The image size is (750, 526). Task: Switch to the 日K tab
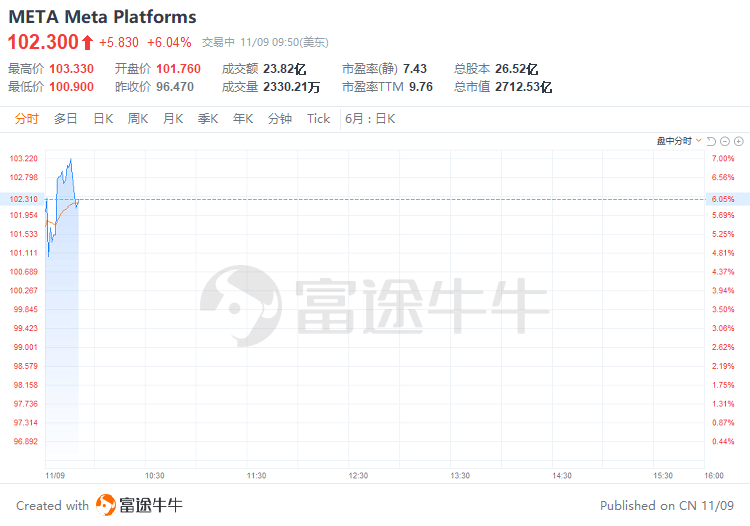103,119
